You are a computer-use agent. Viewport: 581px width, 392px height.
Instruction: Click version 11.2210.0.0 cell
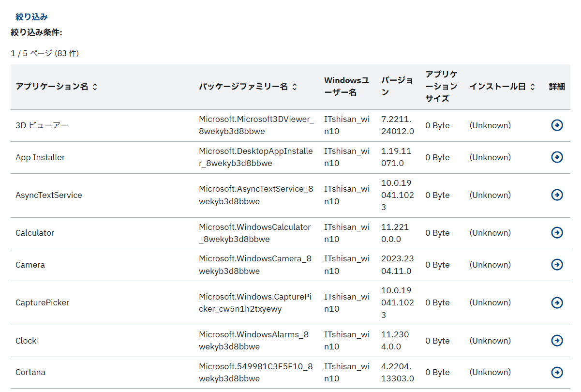tap(395, 233)
